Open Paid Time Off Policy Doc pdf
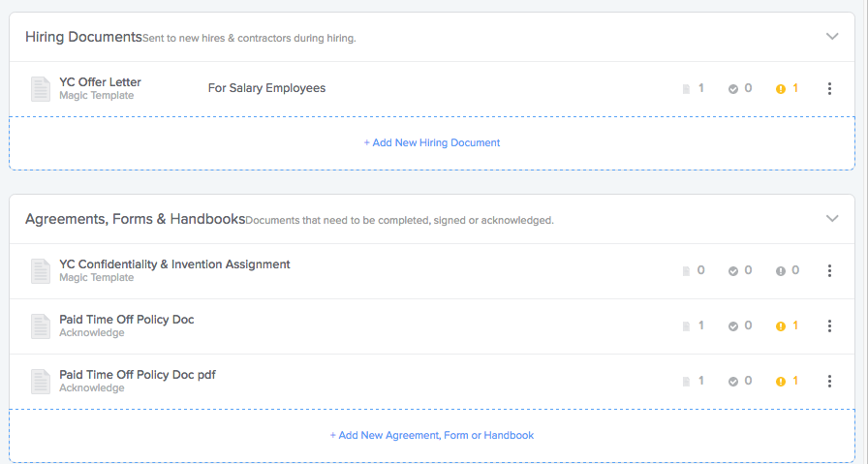868x464 pixels. [x=138, y=374]
